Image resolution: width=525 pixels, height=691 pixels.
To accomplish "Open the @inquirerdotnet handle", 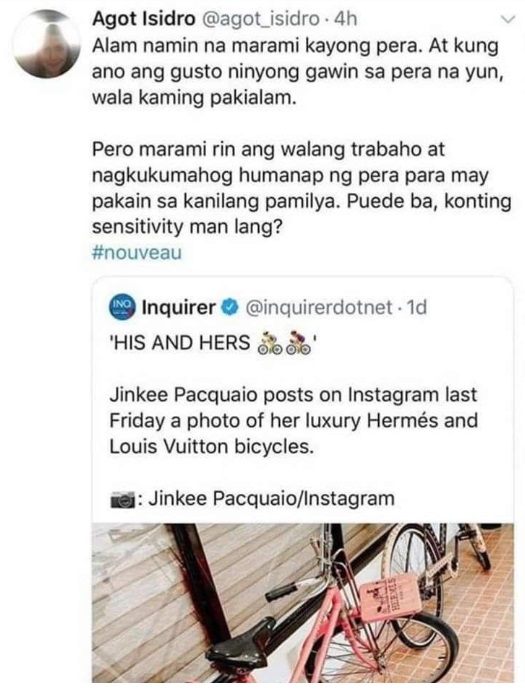I will pyautogui.click(x=318, y=307).
